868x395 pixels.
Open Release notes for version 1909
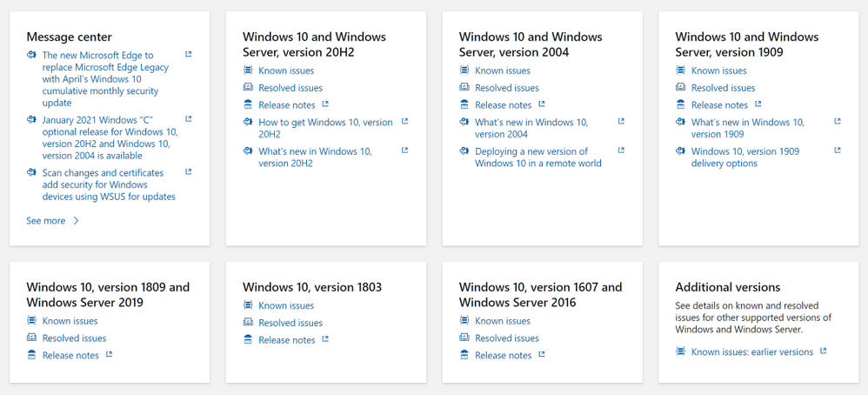(x=719, y=105)
